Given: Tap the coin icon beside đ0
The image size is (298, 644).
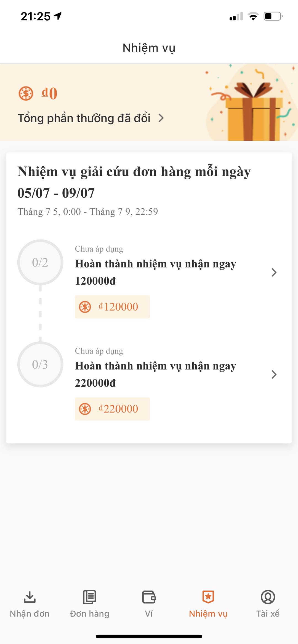Looking at the screenshot, I should point(26,93).
